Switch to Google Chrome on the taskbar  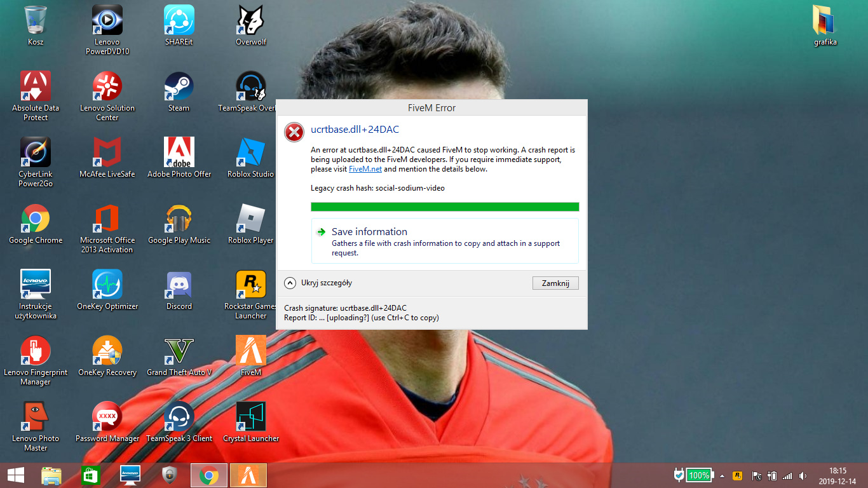coord(208,475)
